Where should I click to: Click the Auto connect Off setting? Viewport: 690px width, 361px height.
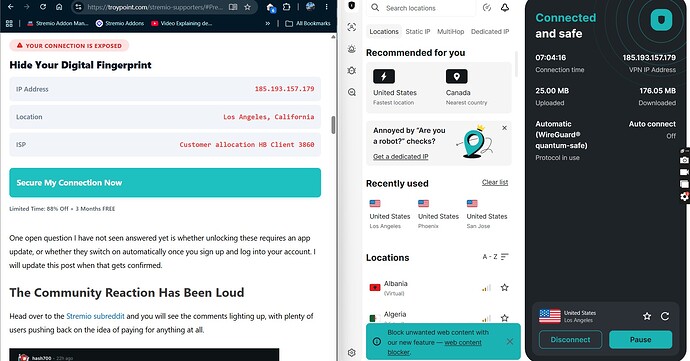(652, 130)
